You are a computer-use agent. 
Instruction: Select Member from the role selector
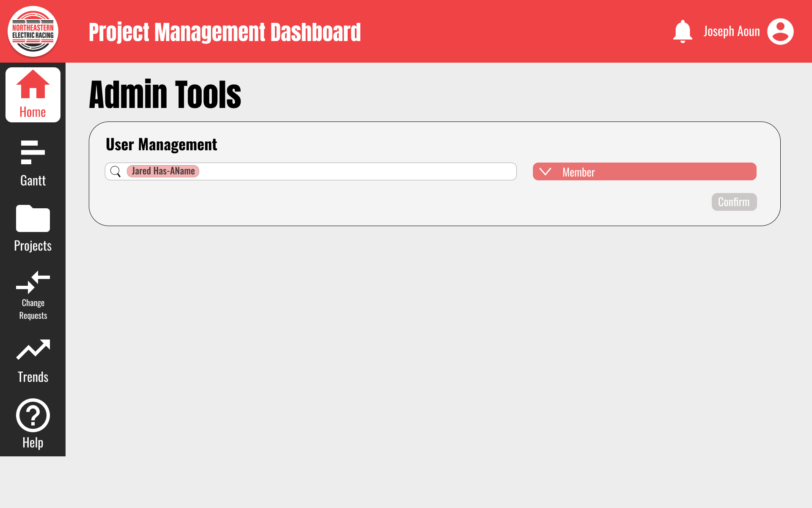[x=578, y=172]
